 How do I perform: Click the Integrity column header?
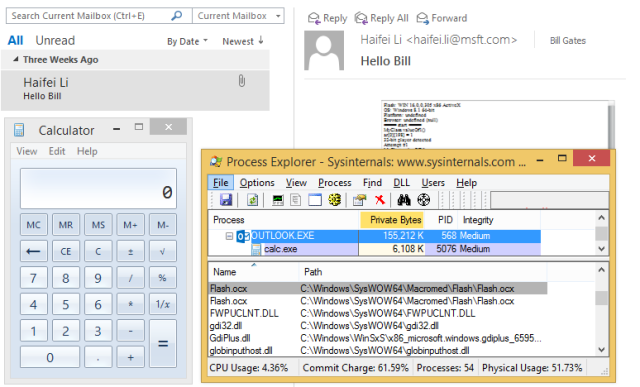click(x=499, y=220)
